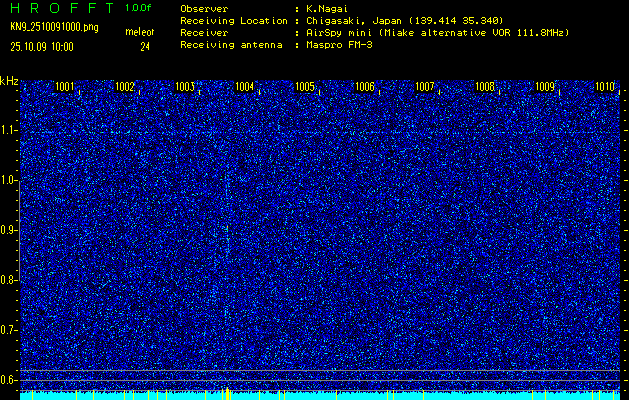Image resolution: width=629 pixels, height=400 pixels.
Task: Click the cyan signal intensity bar
Action: pos(320,396)
